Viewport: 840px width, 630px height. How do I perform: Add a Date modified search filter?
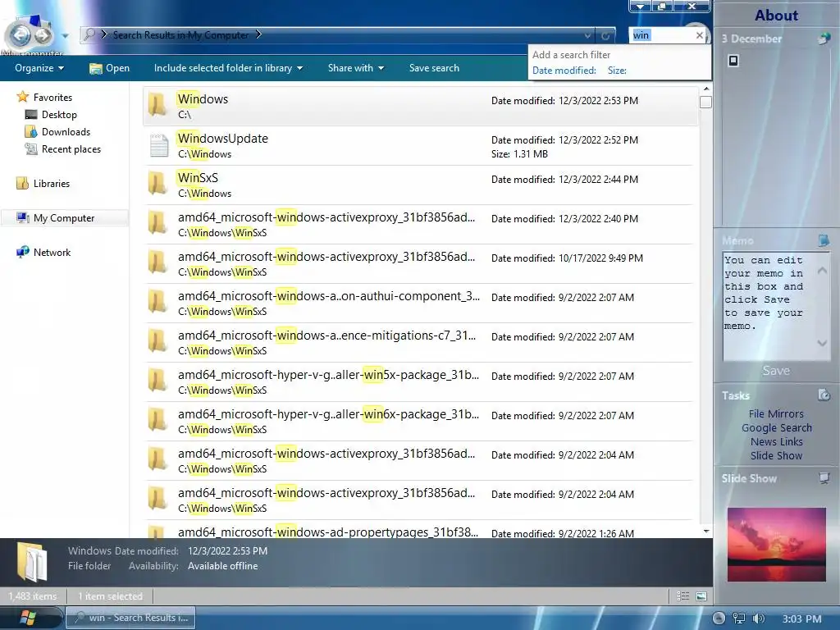point(564,71)
